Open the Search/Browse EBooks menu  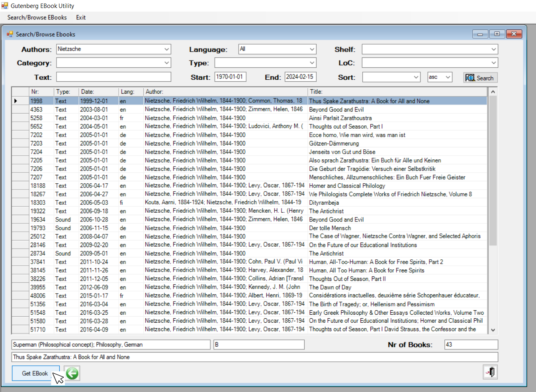click(x=37, y=18)
